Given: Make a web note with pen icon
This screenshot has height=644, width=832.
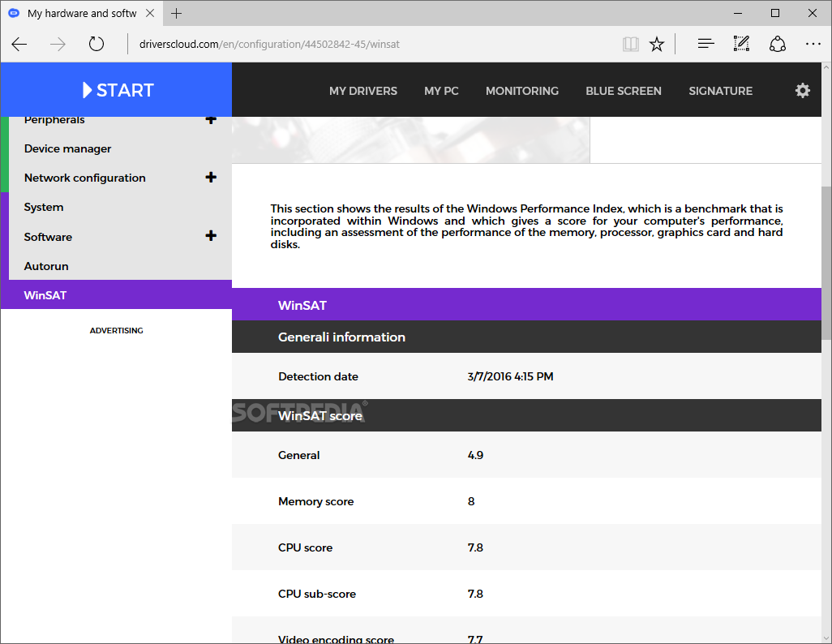Looking at the screenshot, I should coord(741,44).
